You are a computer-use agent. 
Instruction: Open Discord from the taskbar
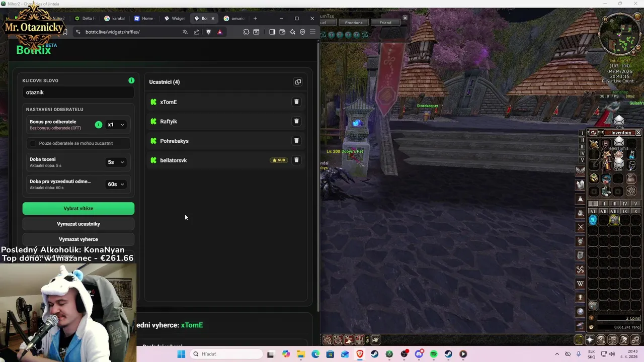coord(419,354)
